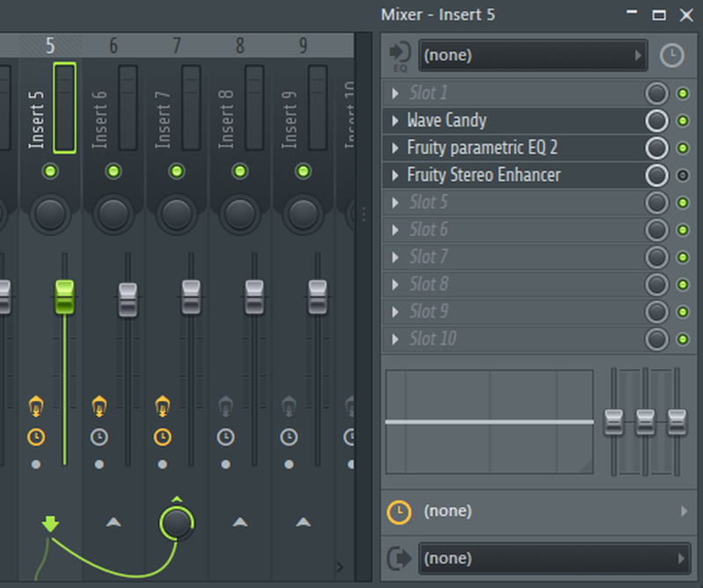Mute Insert 9 track with green LED
This screenshot has height=588, width=703.
(303, 171)
